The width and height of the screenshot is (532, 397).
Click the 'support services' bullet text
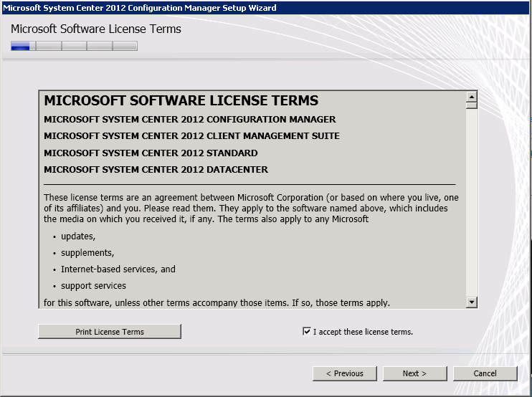click(93, 286)
